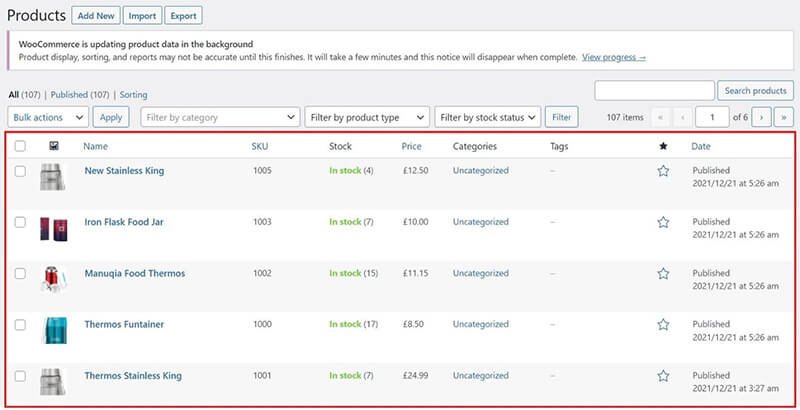Open Thermos Stainless King thumbnail
This screenshot has height=410, width=800.
click(53, 382)
